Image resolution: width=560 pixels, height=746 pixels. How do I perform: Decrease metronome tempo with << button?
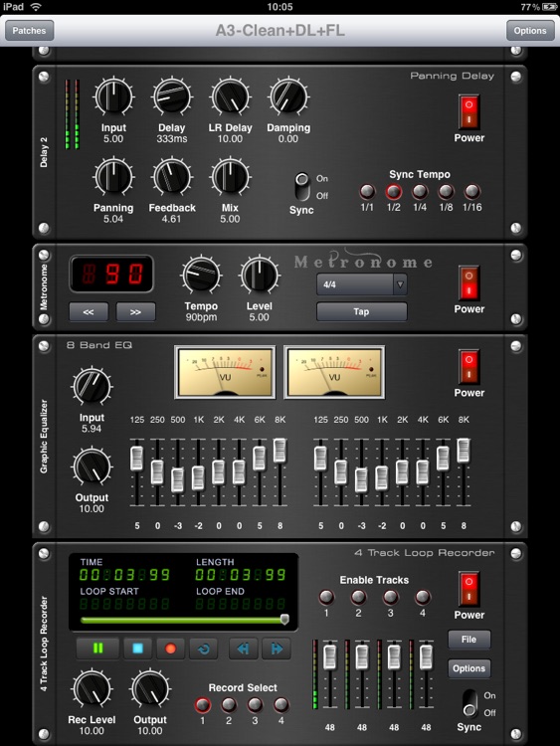pos(89,312)
